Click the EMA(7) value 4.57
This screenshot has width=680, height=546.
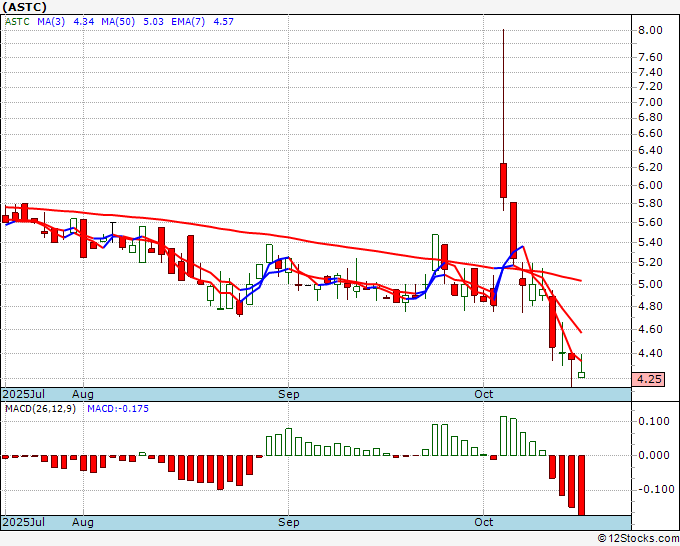click(223, 22)
